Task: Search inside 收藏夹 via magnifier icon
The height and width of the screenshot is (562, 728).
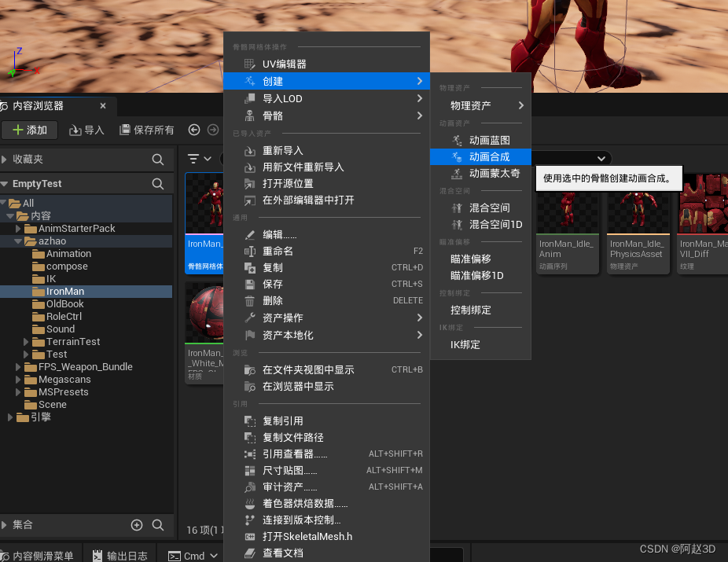Action: pyautogui.click(x=158, y=160)
